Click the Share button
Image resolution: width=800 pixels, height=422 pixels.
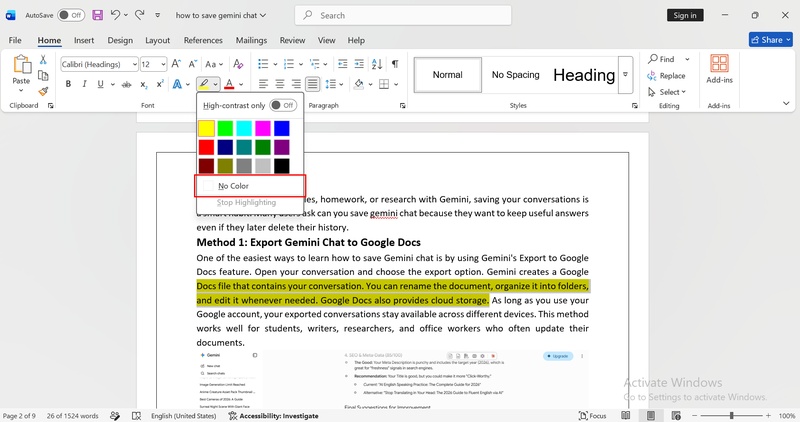tap(771, 39)
